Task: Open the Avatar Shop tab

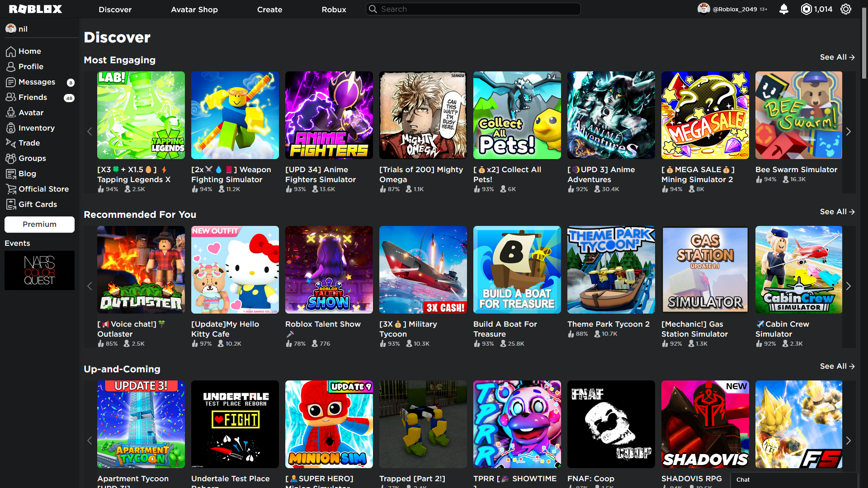Action: pos(194,9)
